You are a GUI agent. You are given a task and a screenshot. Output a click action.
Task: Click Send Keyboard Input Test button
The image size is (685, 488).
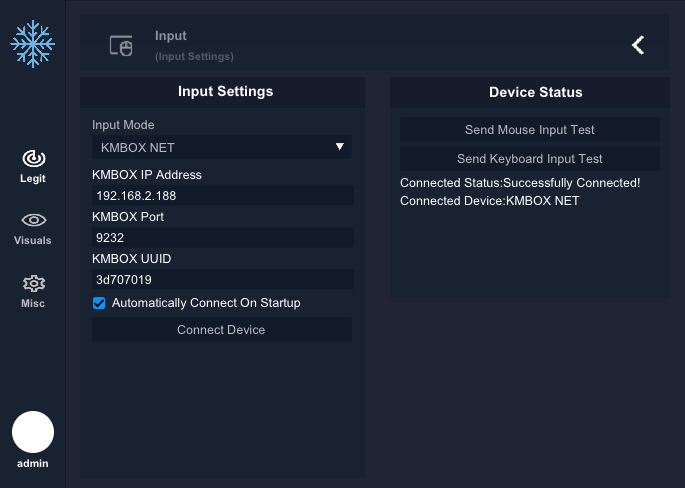530,159
